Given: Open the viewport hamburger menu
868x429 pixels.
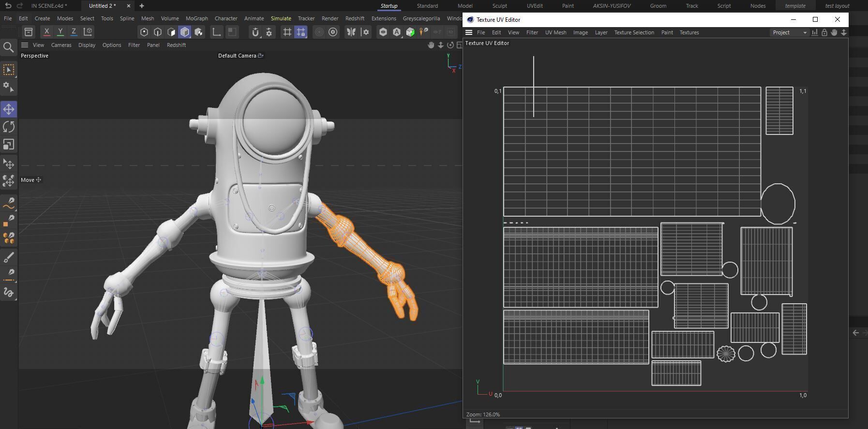Looking at the screenshot, I should tap(25, 45).
